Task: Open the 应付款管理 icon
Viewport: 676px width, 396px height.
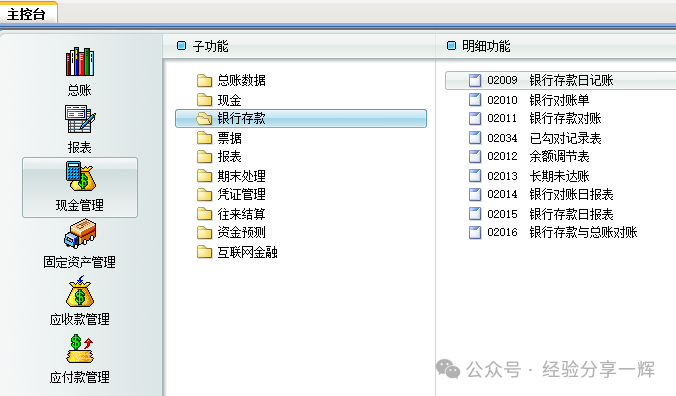Action: [80, 349]
